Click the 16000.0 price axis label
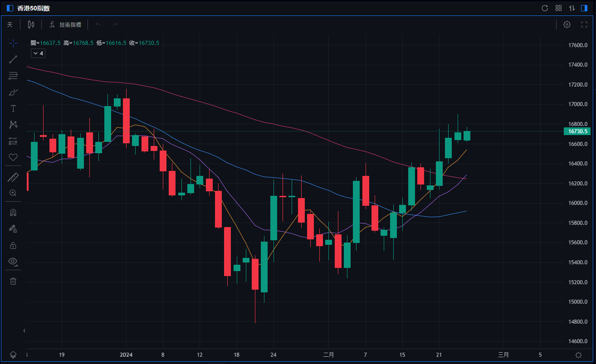The image size is (596, 364). point(578,203)
